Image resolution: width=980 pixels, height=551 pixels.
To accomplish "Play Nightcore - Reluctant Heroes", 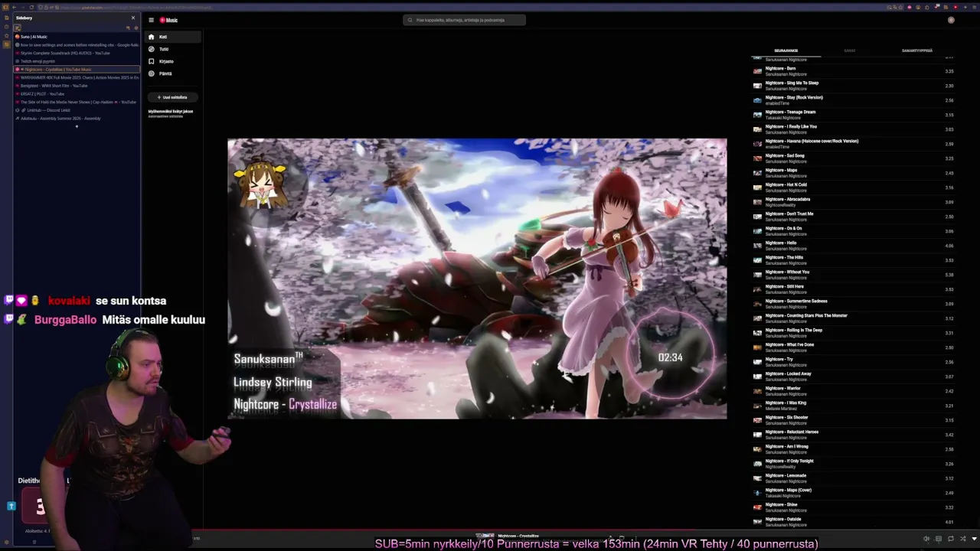I will point(853,435).
